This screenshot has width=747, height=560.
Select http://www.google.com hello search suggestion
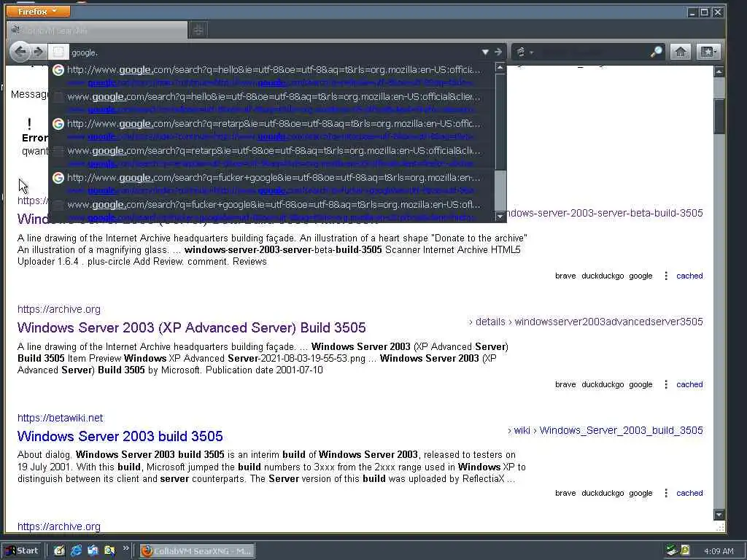(x=271, y=76)
